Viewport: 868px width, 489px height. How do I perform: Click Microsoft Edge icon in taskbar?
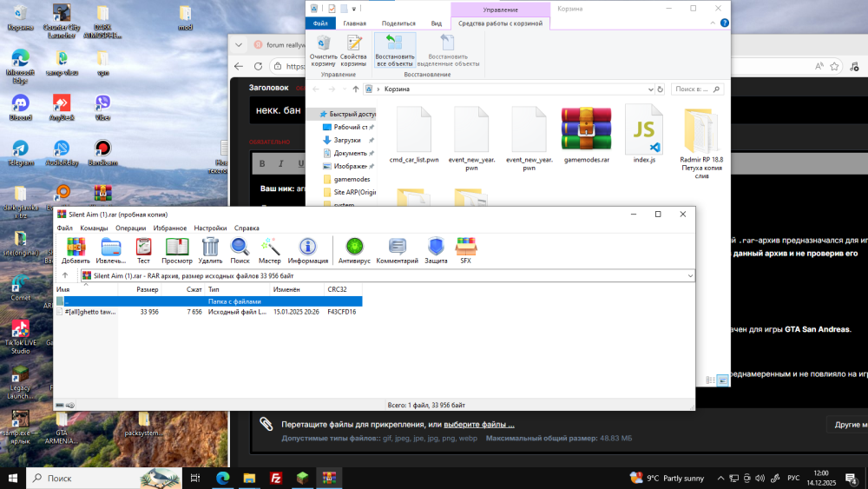pos(222,478)
